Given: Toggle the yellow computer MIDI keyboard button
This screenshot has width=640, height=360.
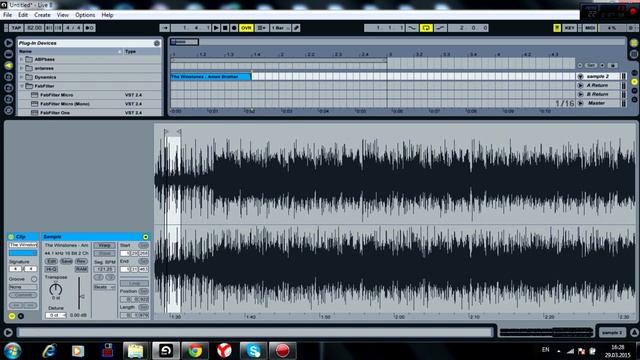Looking at the screenshot, I should 557,28.
